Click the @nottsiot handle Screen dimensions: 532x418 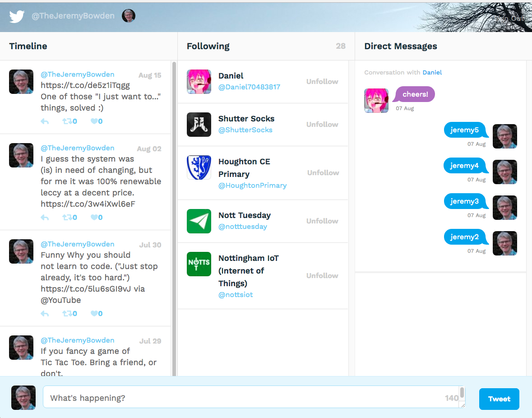pos(236,295)
